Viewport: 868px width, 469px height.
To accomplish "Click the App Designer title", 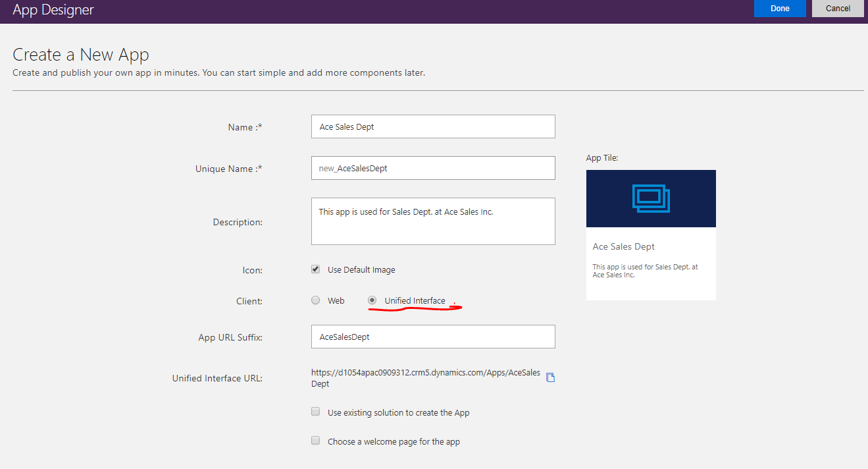I will (53, 9).
